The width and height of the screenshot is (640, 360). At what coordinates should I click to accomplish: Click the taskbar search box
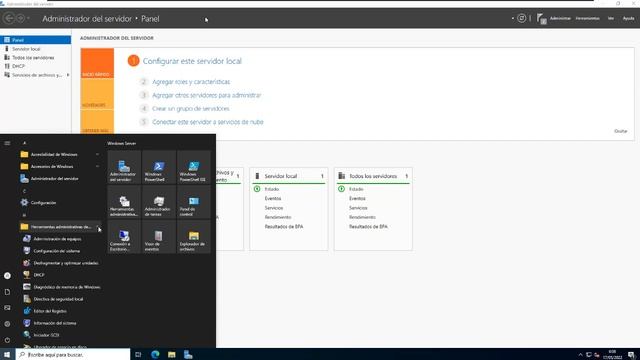[x=73, y=354]
